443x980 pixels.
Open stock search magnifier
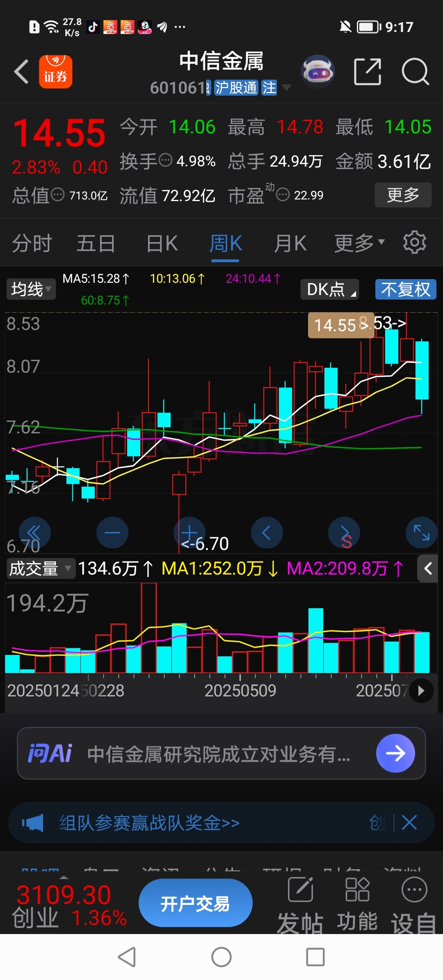415,72
